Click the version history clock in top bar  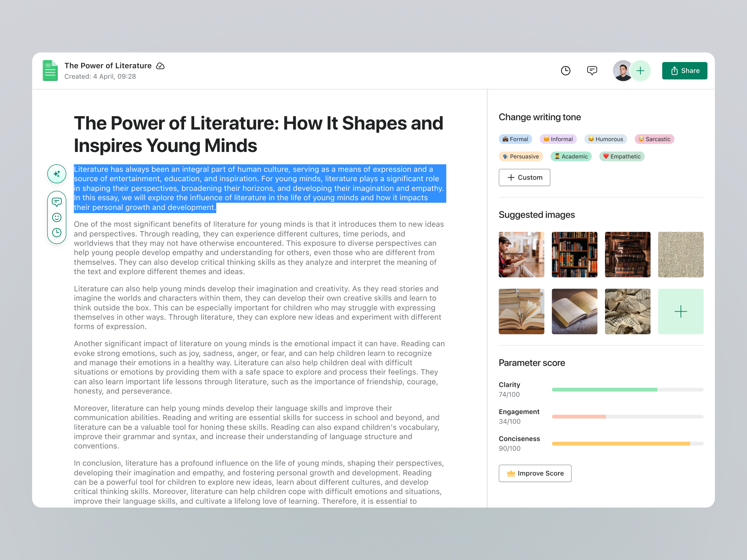tap(565, 71)
